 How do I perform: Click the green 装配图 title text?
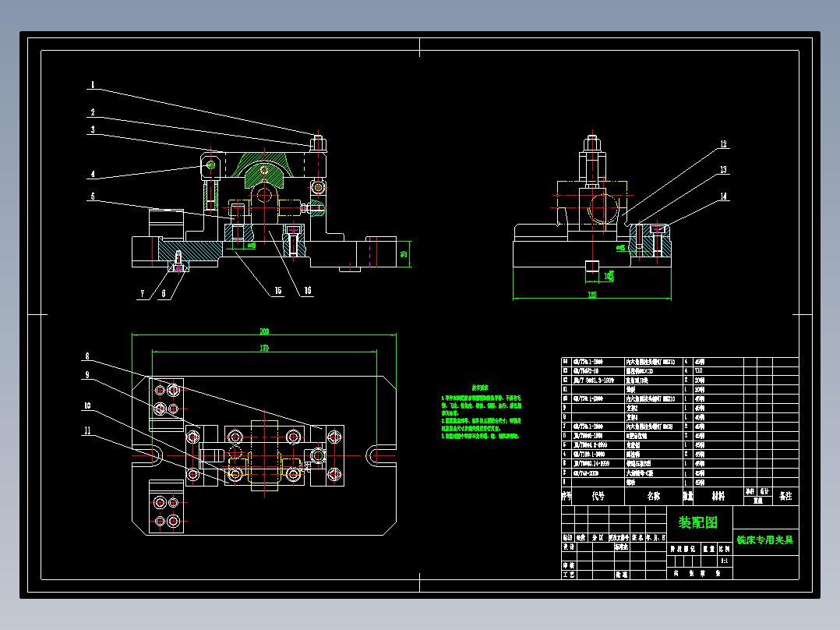coord(697,522)
